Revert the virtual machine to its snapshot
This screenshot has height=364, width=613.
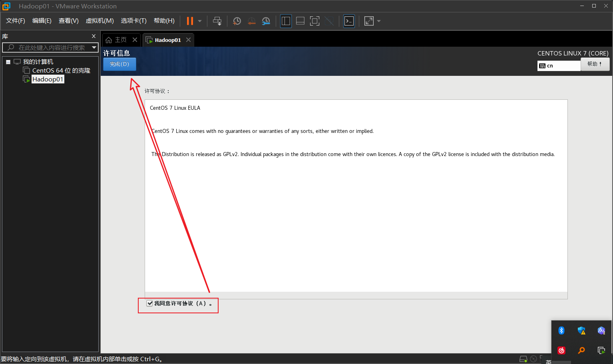coord(251,21)
